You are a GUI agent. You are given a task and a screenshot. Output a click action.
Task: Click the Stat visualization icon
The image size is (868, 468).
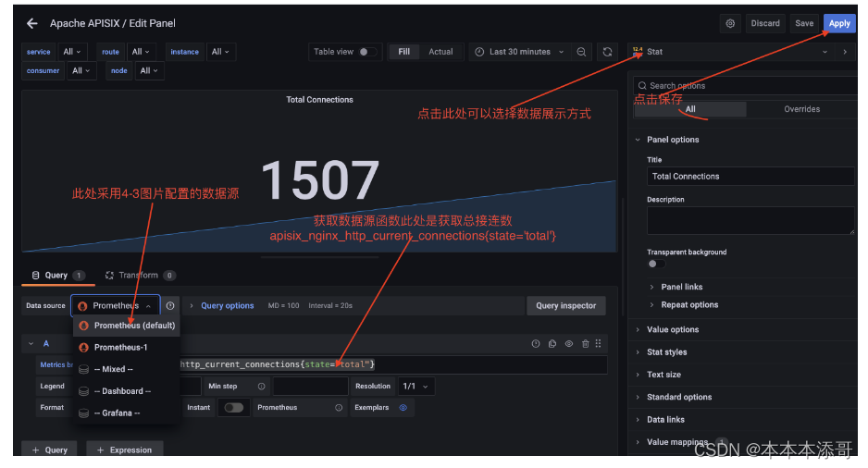(x=638, y=52)
